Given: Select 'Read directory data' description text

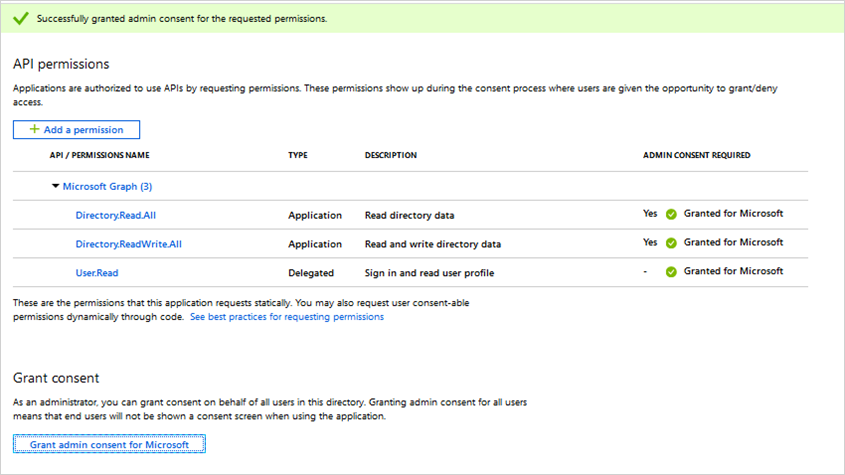Looking at the screenshot, I should (410, 215).
